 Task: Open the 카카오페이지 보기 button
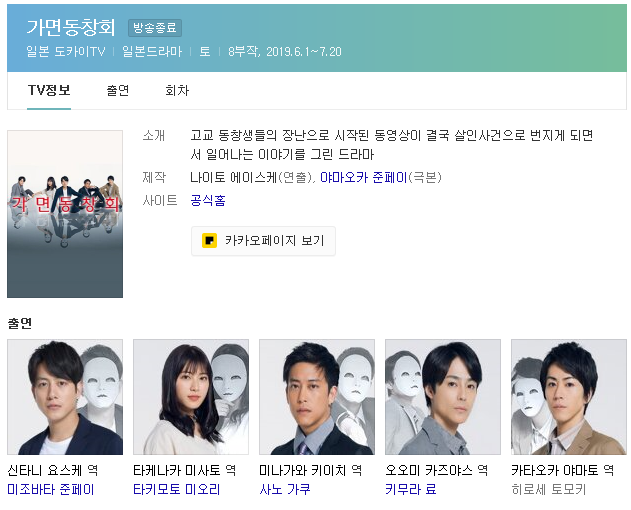coord(263,241)
